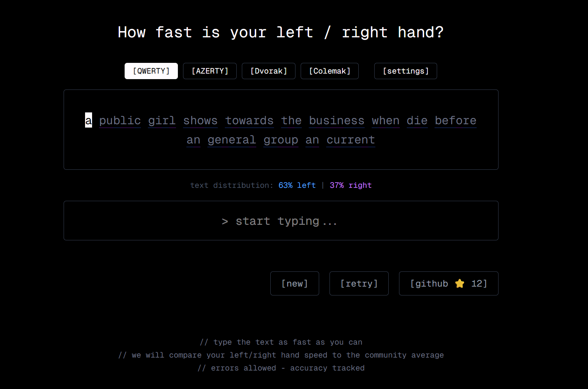The height and width of the screenshot is (389, 588).
Task: Click the word 'business' in the text
Action: pyautogui.click(x=337, y=121)
